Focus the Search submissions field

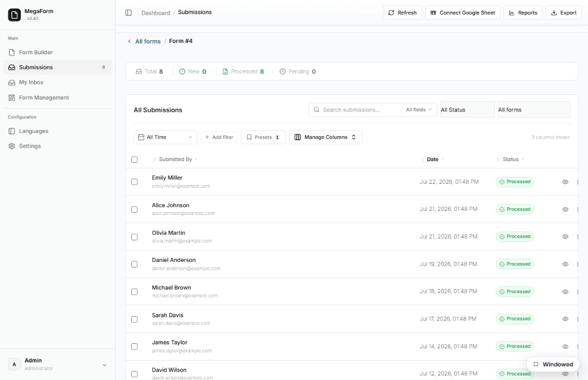(x=355, y=110)
